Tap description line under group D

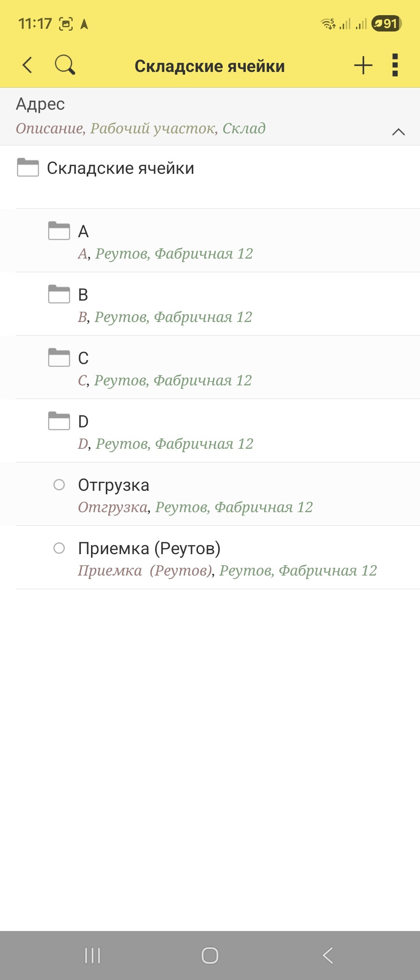pos(166,444)
